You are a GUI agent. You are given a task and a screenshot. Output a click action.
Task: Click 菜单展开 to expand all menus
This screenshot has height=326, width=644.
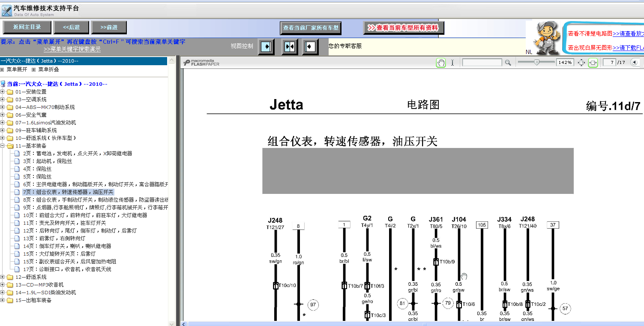(17, 69)
